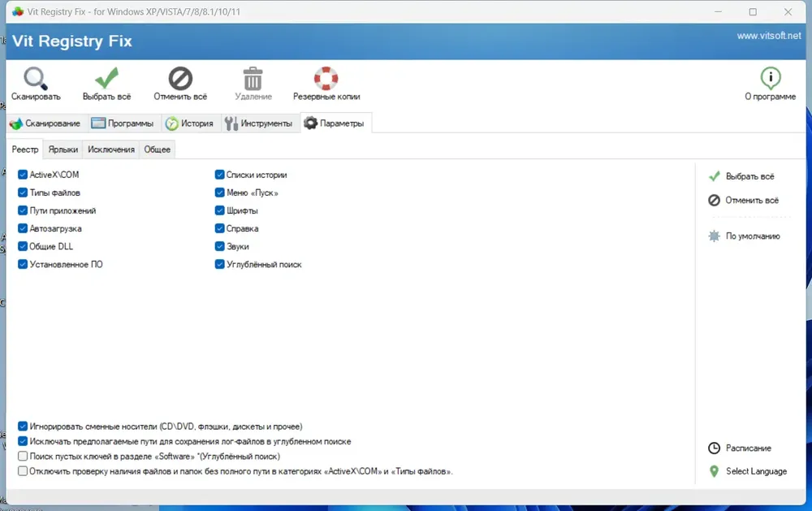Open Расписание clock icon in side panel
This screenshot has width=812, height=511.
coord(714,448)
